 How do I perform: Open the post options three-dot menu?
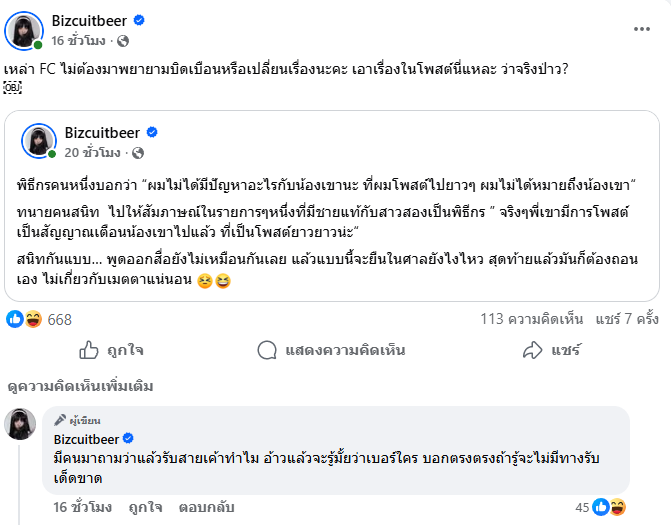coord(642,30)
